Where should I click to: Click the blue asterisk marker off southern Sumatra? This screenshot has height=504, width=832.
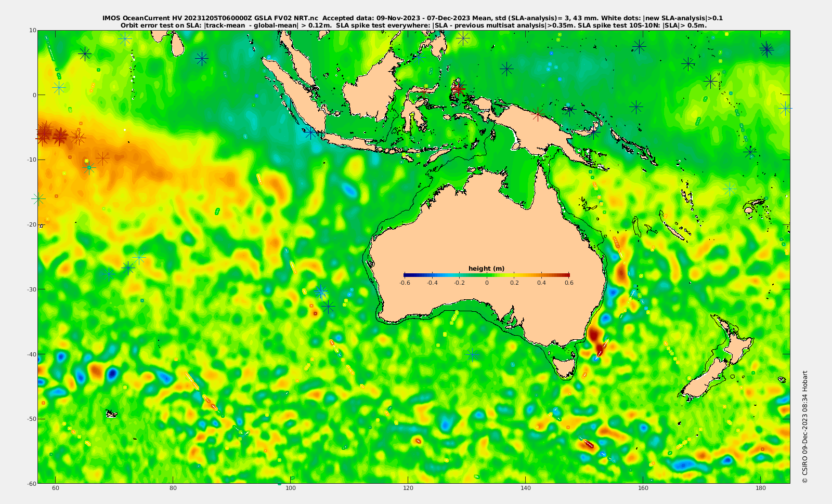click(x=310, y=132)
